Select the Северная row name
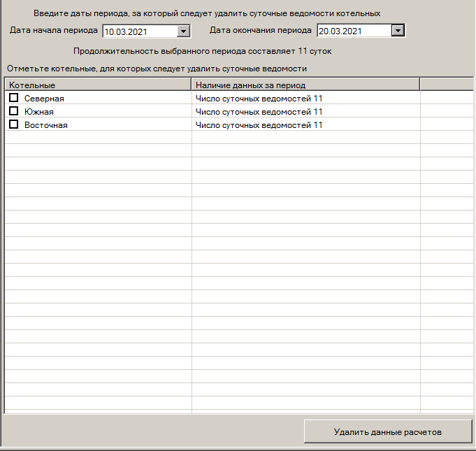The height and width of the screenshot is (451, 476). 44,99
